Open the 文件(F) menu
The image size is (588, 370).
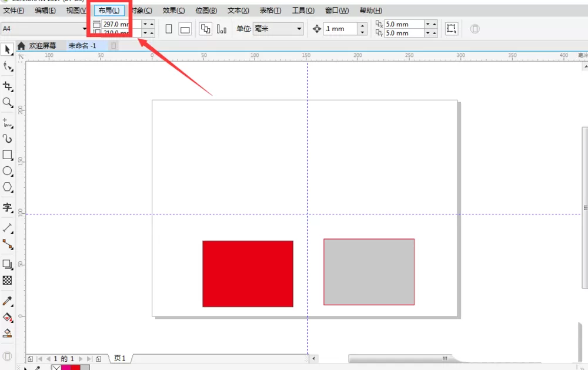pos(14,11)
